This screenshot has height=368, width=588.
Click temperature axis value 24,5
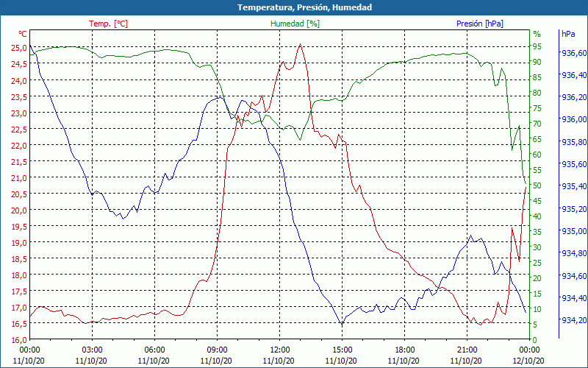19,64
